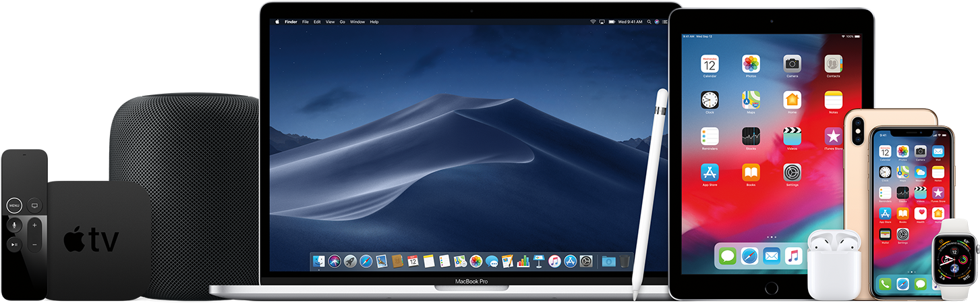Open Contacts on the iPad home screen
The width and height of the screenshot is (980, 303).
pyautogui.click(x=833, y=64)
